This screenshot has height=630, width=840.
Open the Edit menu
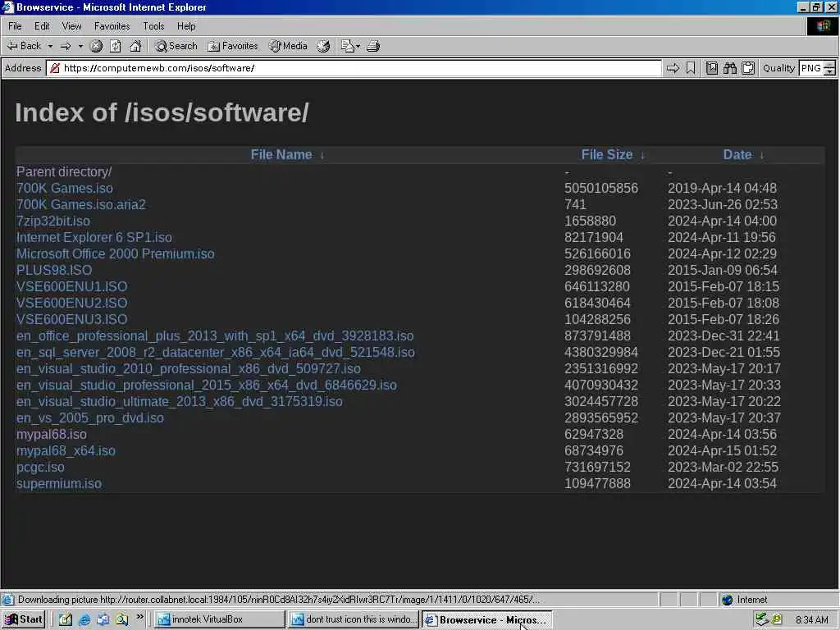[x=42, y=25]
